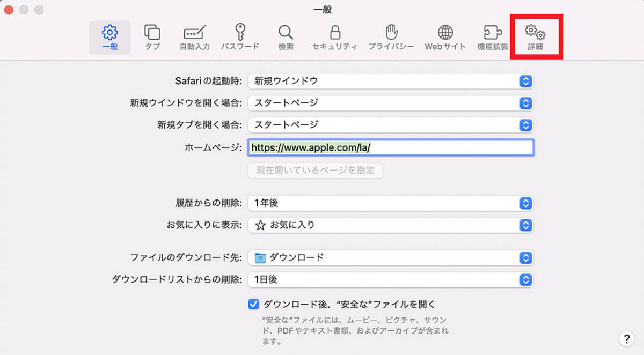Switch to パスワード (Passwords) pane

tap(240, 36)
